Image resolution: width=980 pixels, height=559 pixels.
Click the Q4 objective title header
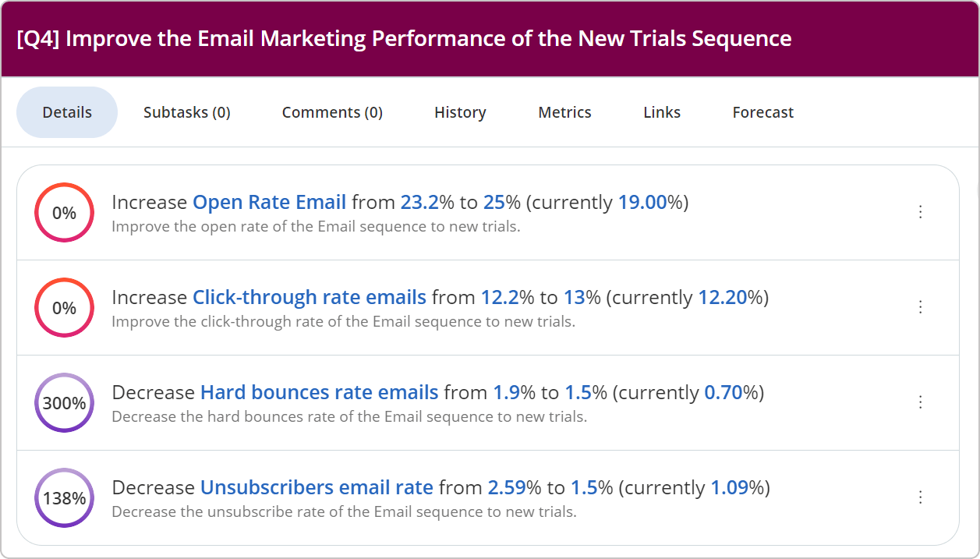pos(404,39)
